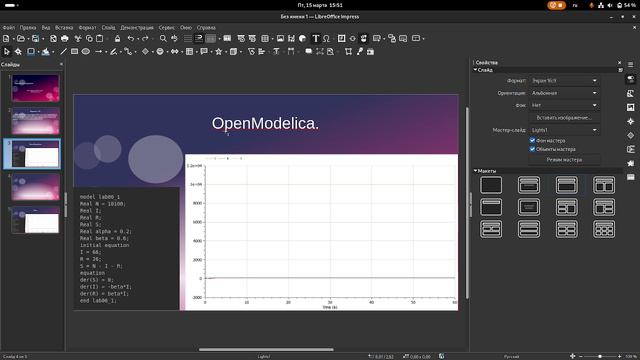Open the 'Вставка' menu

coord(64,27)
